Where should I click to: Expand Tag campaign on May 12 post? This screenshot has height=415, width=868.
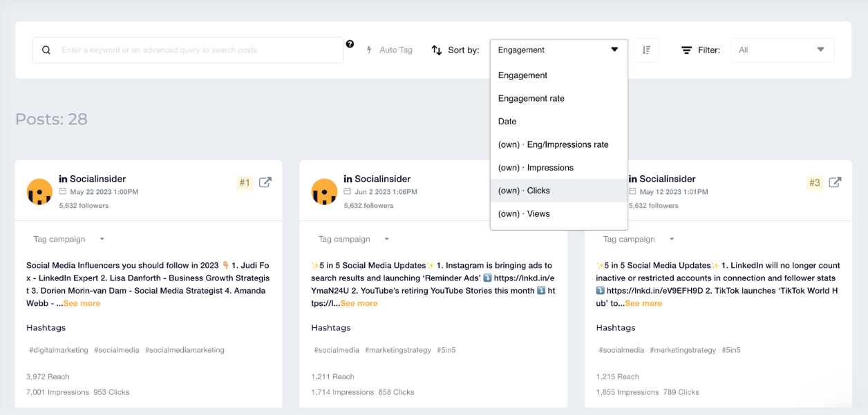click(x=639, y=239)
